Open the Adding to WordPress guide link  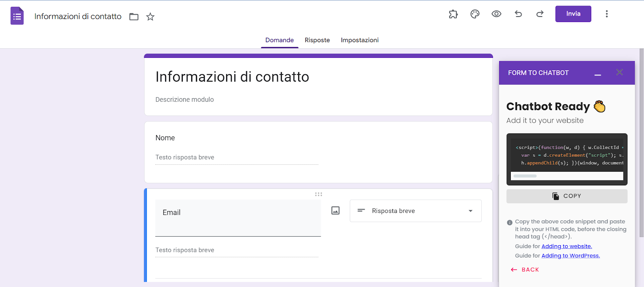[x=570, y=256]
